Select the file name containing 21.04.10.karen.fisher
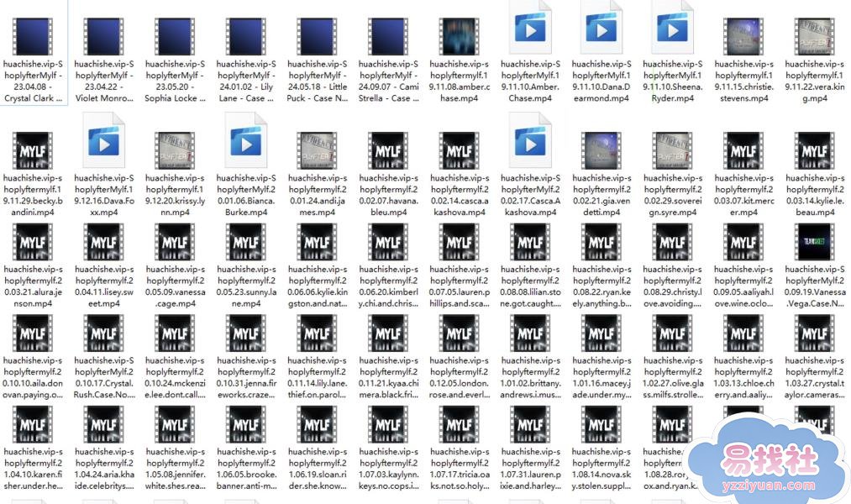The image size is (851, 504). tap(33, 468)
